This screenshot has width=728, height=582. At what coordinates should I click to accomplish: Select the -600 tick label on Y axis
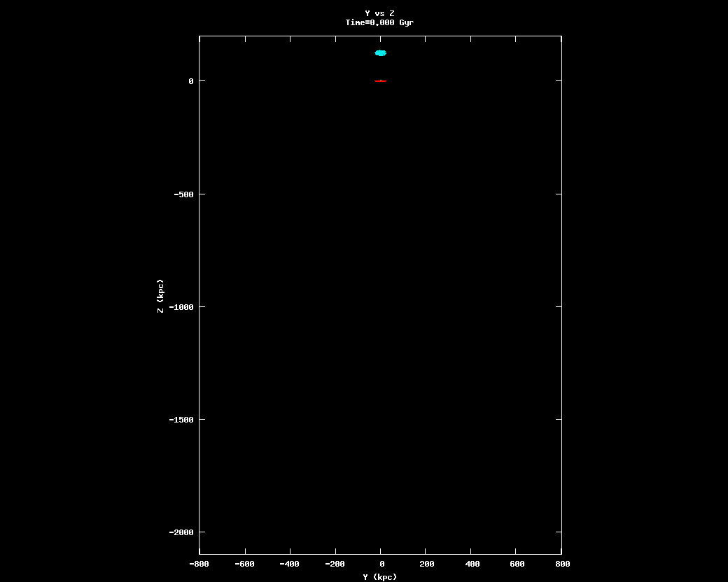[244, 564]
